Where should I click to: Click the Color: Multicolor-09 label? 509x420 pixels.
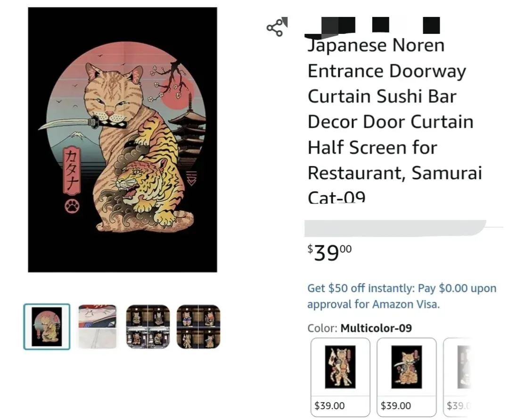(360, 328)
